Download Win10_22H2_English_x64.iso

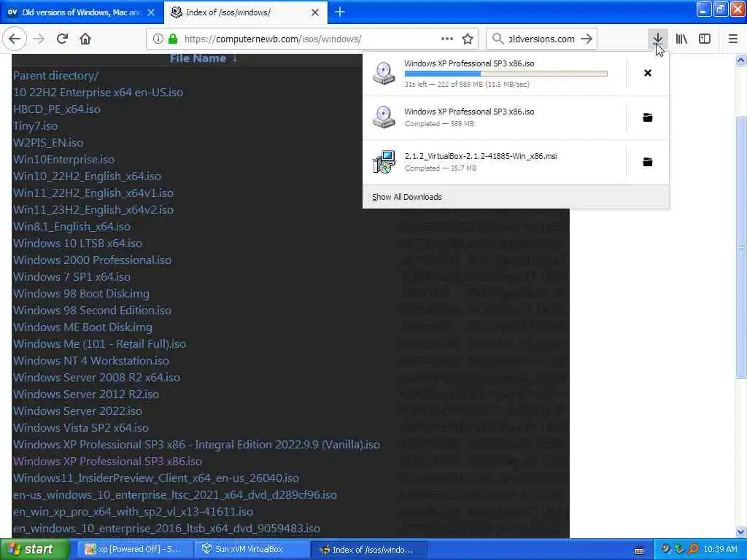click(x=88, y=176)
